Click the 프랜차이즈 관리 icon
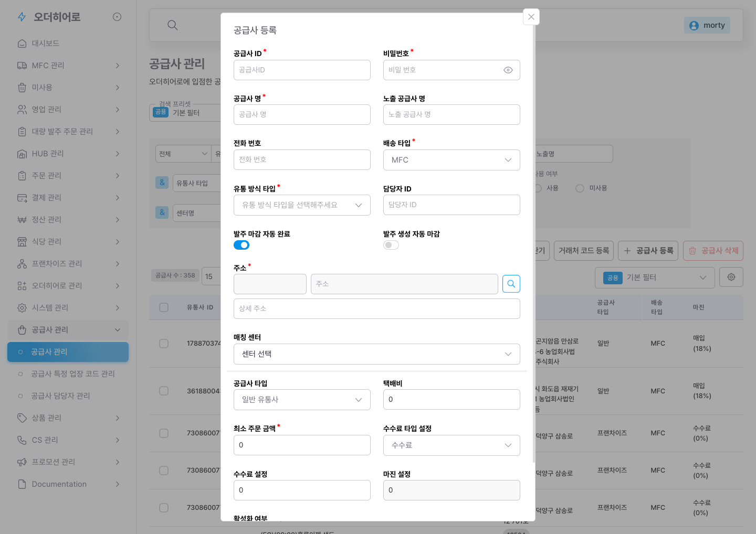 coord(22,264)
